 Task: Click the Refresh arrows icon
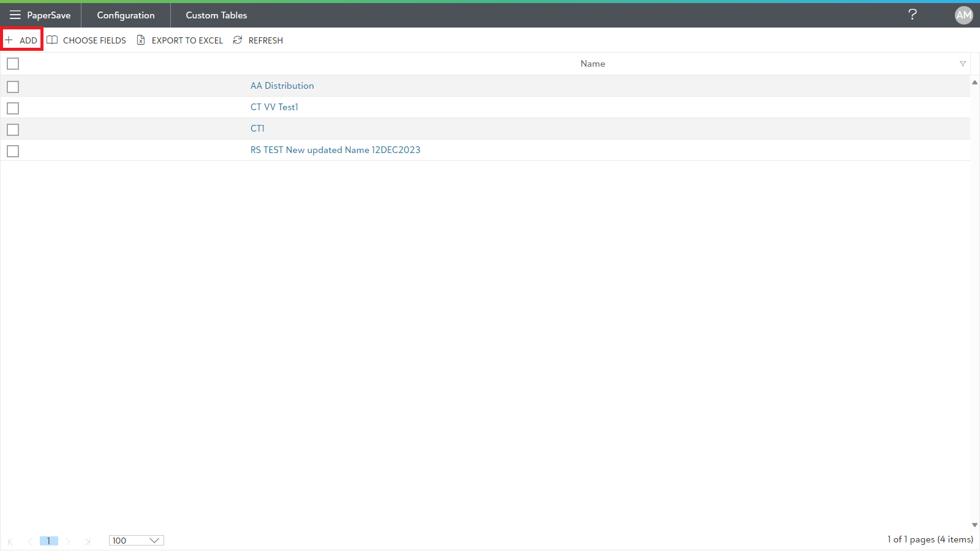click(238, 40)
